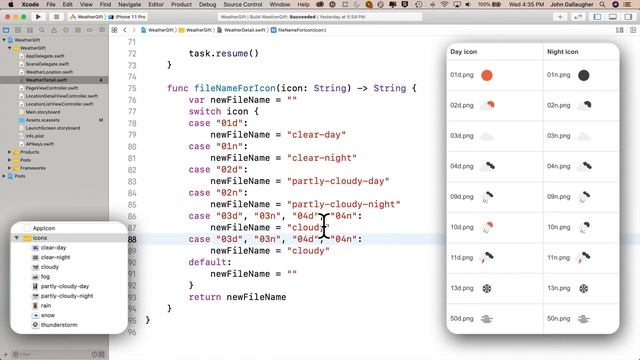Toggle the right inspectors panel
This screenshot has width=640, height=360.
point(628,17)
